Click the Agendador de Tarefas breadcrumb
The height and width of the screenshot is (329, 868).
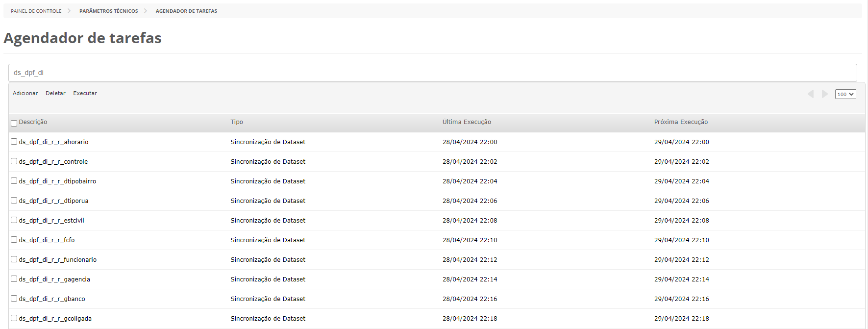pos(186,11)
